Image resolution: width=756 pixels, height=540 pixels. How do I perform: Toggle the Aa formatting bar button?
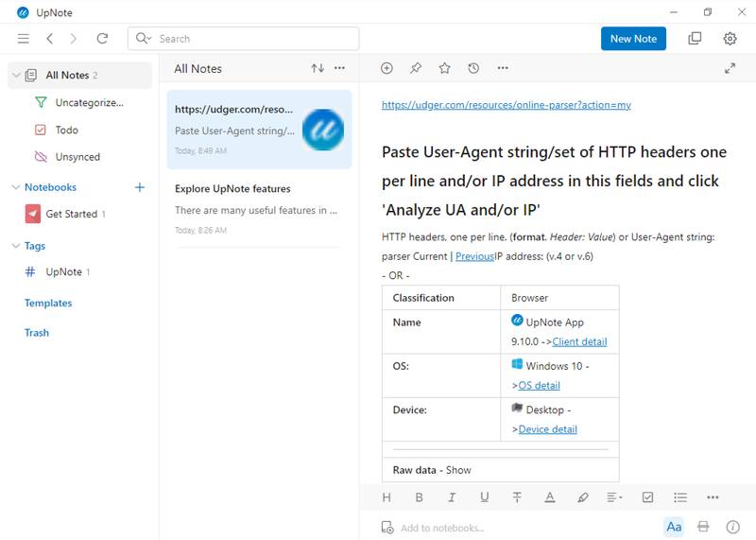point(674,527)
